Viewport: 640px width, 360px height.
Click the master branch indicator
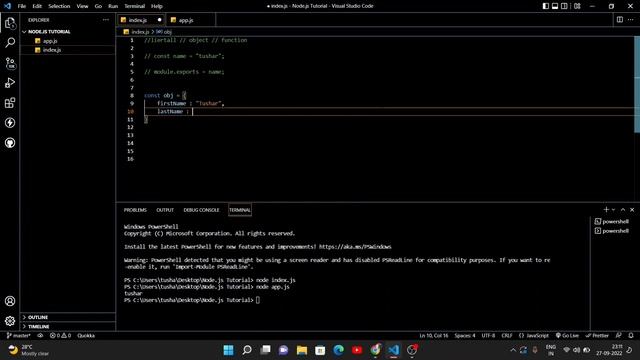coord(19,336)
